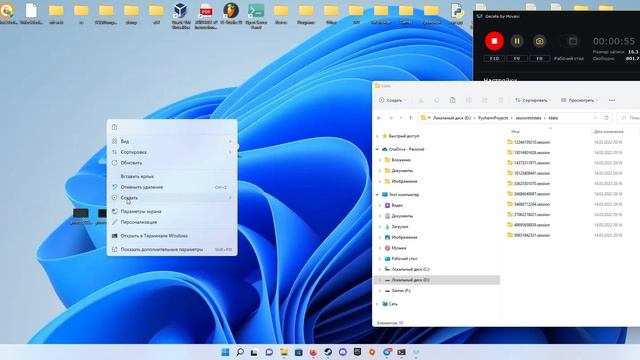Collapse the Этот компьютер tree node
Image resolution: width=640 pixels, height=360 pixels.
(x=377, y=195)
